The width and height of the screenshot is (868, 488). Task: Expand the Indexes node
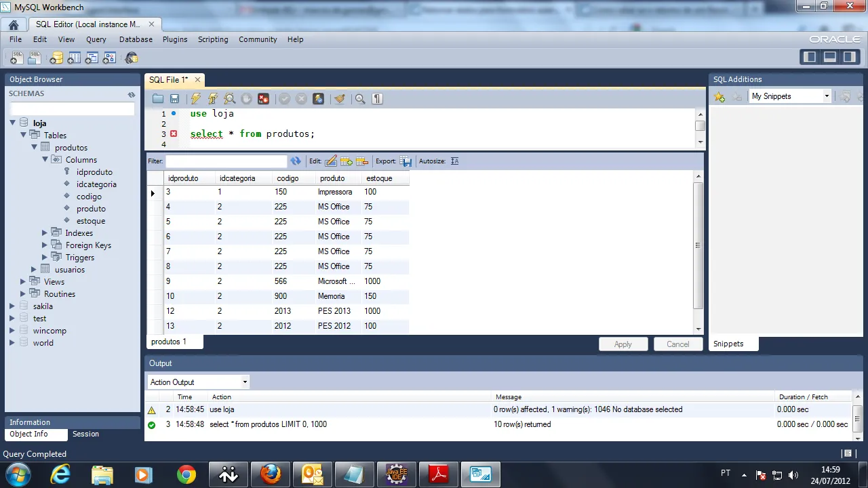(45, 233)
